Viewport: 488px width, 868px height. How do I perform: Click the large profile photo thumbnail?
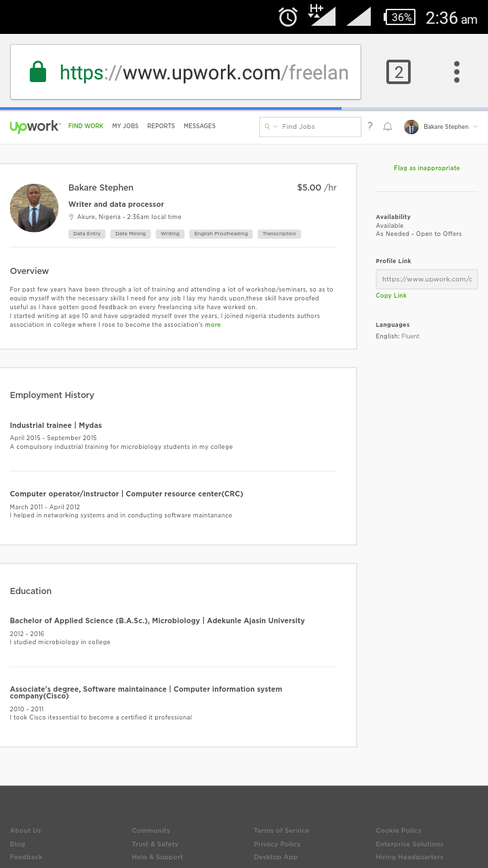click(34, 208)
